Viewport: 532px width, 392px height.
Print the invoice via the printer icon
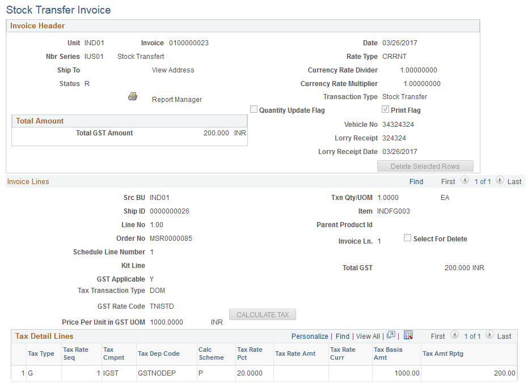point(132,96)
